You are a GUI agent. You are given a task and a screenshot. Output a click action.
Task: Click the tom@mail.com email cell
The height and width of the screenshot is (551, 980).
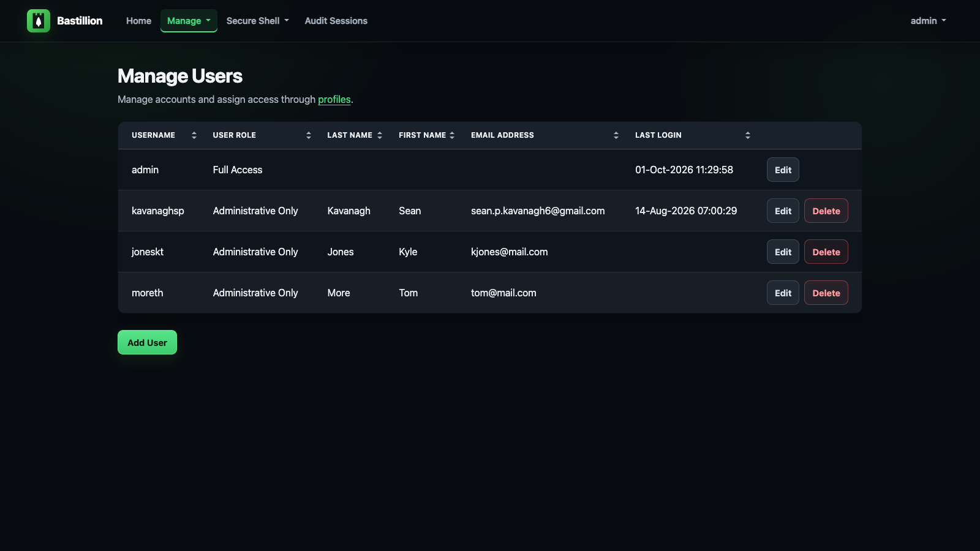coord(503,293)
